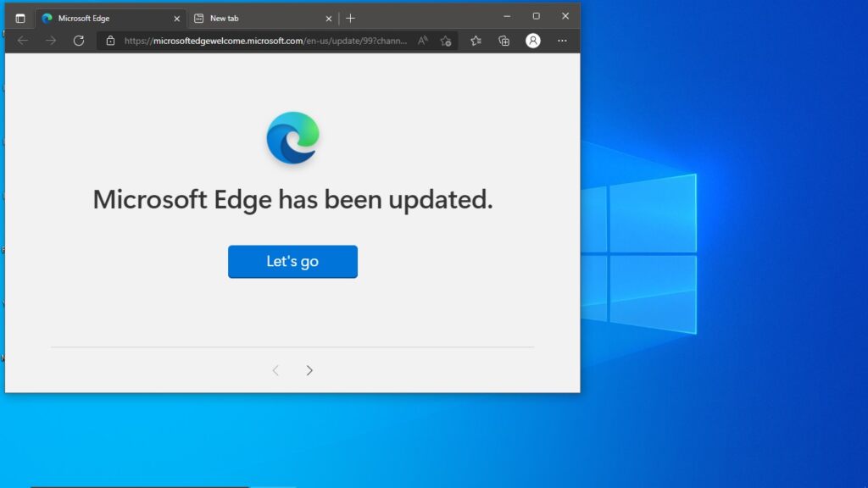Open the profile account menu
The width and height of the screenshot is (868, 488).
532,41
